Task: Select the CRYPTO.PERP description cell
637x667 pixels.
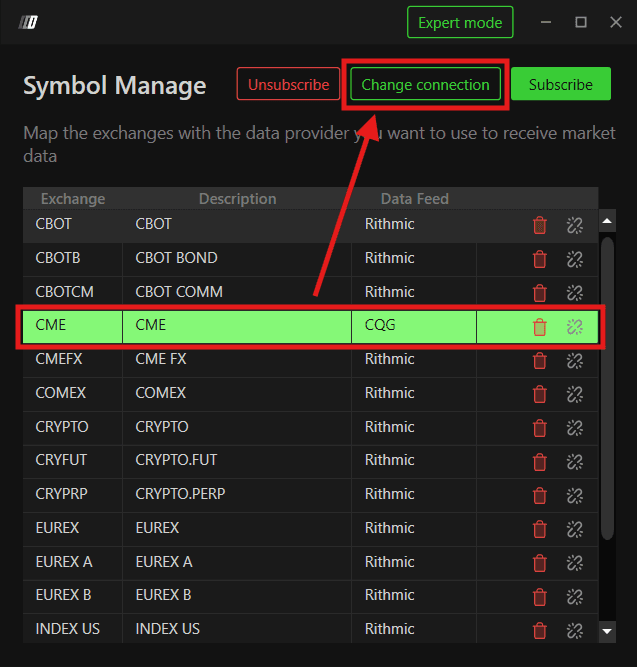Action: click(x=237, y=495)
